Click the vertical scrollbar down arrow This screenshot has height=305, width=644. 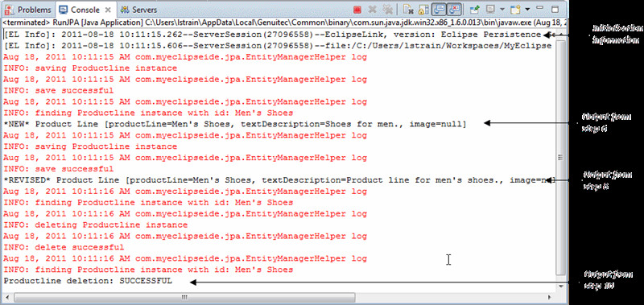560,286
